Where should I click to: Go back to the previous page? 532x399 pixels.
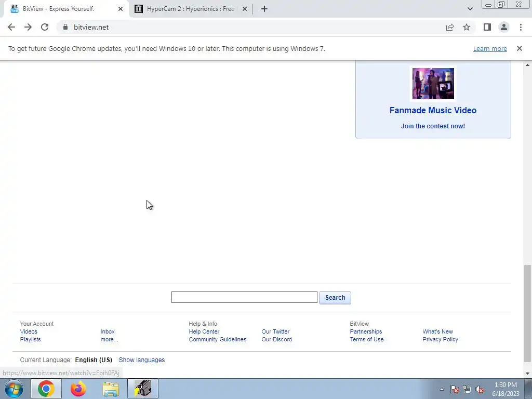11,27
